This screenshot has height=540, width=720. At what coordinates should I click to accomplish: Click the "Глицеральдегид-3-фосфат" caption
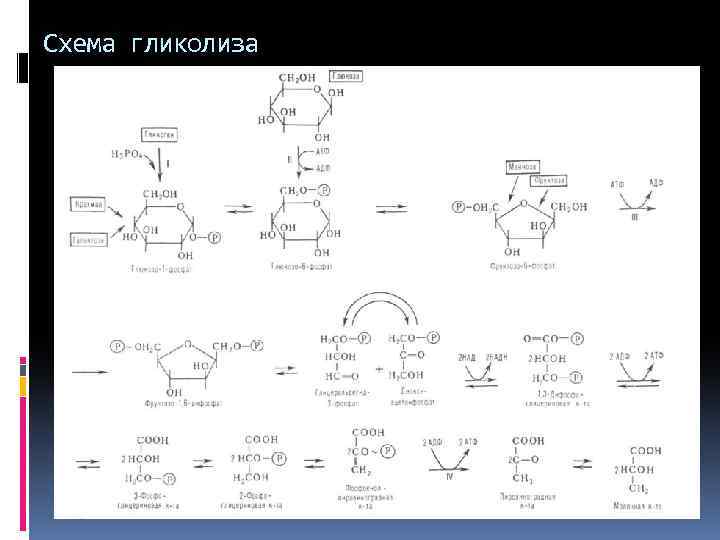pos(342,398)
